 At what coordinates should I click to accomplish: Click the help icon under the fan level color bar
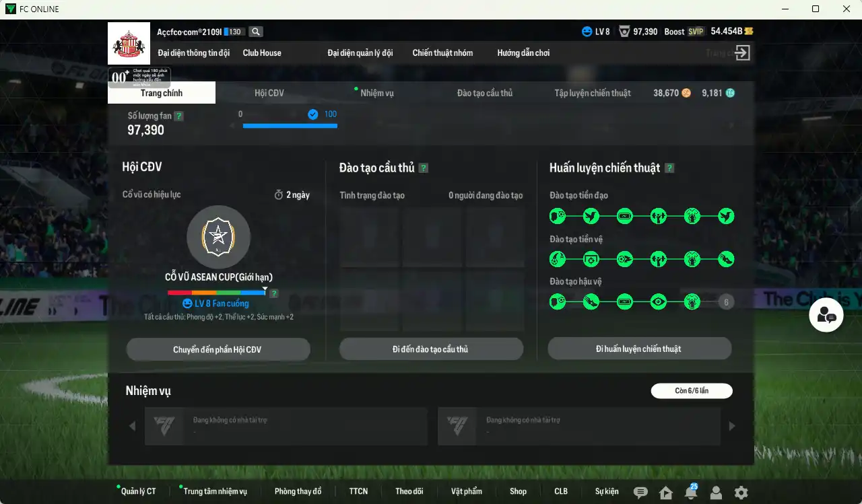point(274,293)
